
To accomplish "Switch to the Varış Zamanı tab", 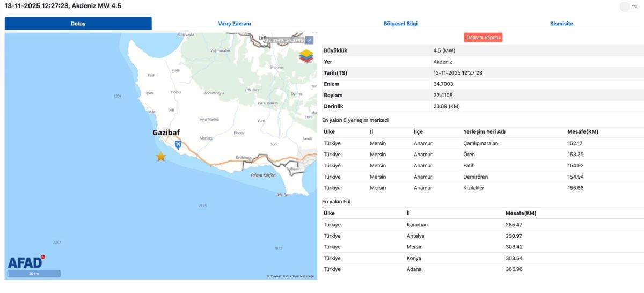I will [235, 24].
